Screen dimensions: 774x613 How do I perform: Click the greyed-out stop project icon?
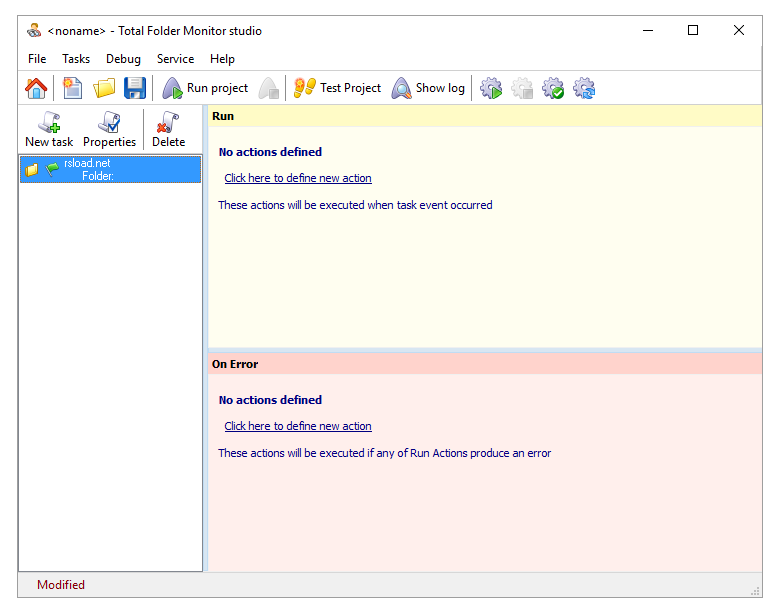point(269,88)
